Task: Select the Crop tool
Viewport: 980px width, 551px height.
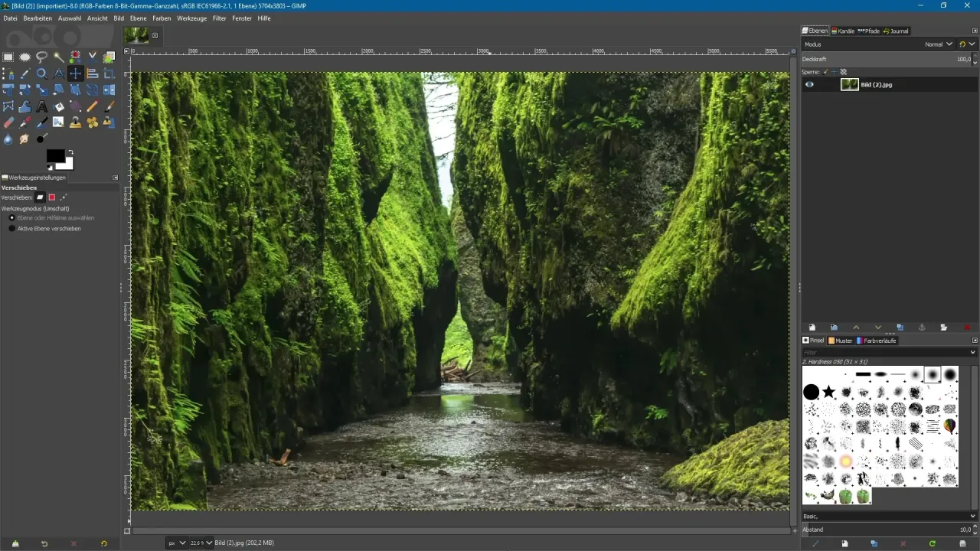Action: coord(108,73)
